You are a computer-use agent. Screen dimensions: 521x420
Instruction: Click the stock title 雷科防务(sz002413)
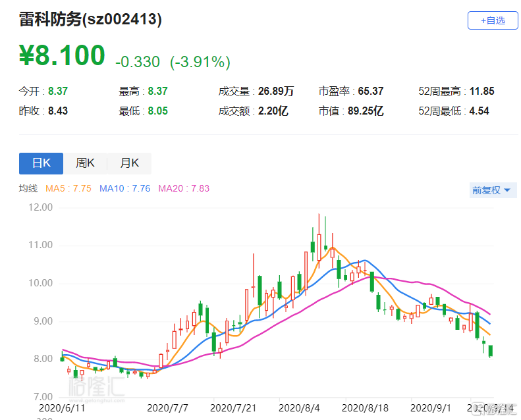(90, 19)
